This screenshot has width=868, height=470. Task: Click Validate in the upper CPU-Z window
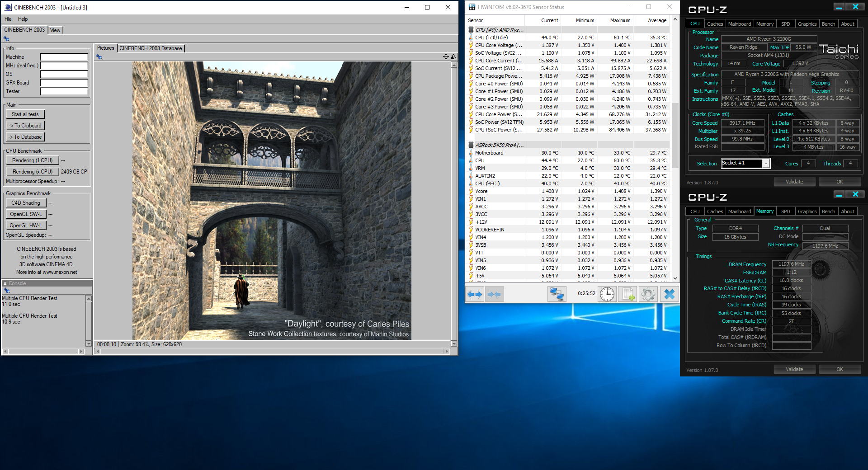pos(794,182)
